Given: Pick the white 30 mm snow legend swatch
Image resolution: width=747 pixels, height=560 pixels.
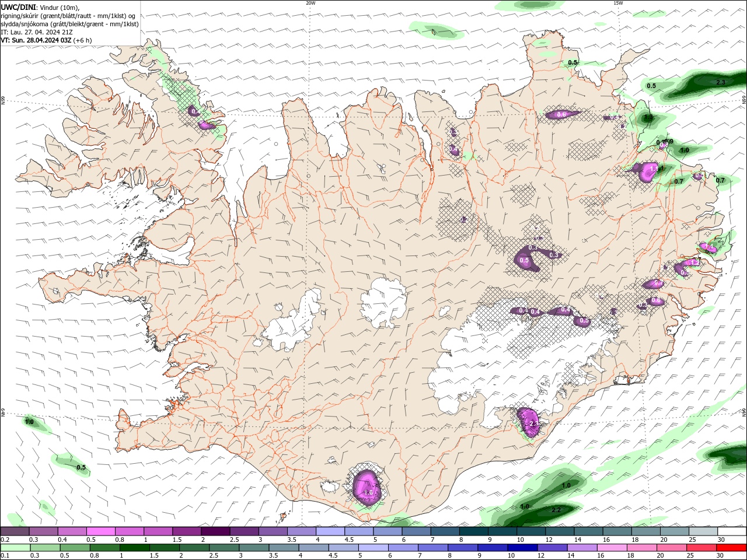Looking at the screenshot, I should click(x=731, y=531).
